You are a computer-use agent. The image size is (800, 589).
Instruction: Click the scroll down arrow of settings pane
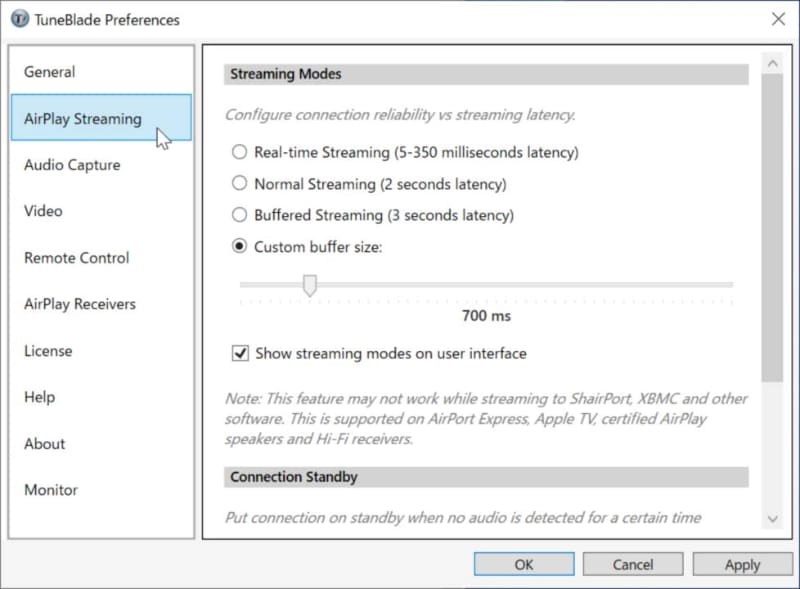click(x=772, y=519)
